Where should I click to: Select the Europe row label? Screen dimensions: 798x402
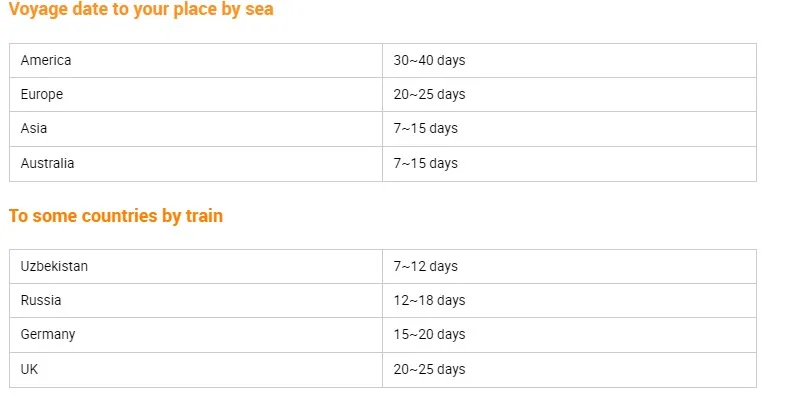42,94
